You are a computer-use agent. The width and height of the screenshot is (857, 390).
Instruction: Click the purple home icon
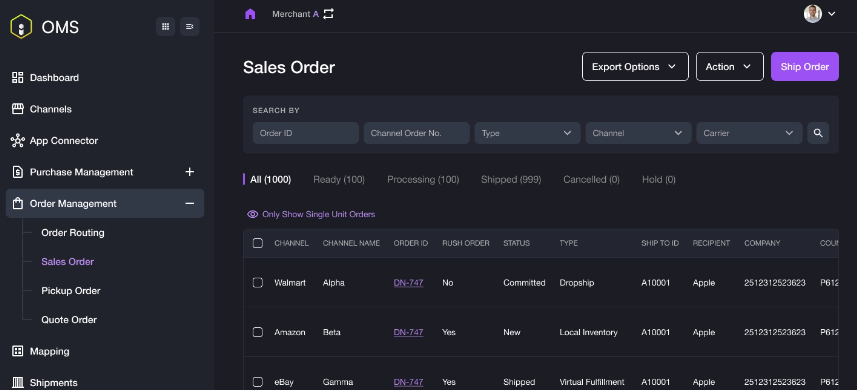point(250,14)
